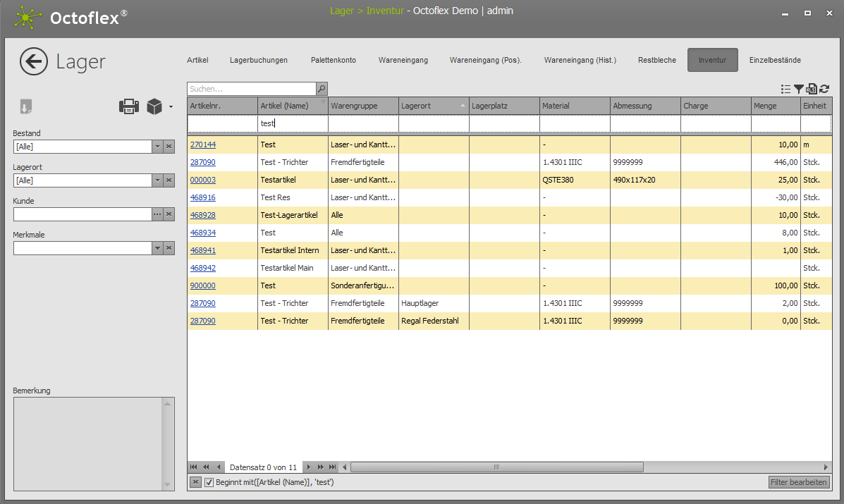Go to last record in navigator
The width and height of the screenshot is (844, 504).
pos(332,467)
